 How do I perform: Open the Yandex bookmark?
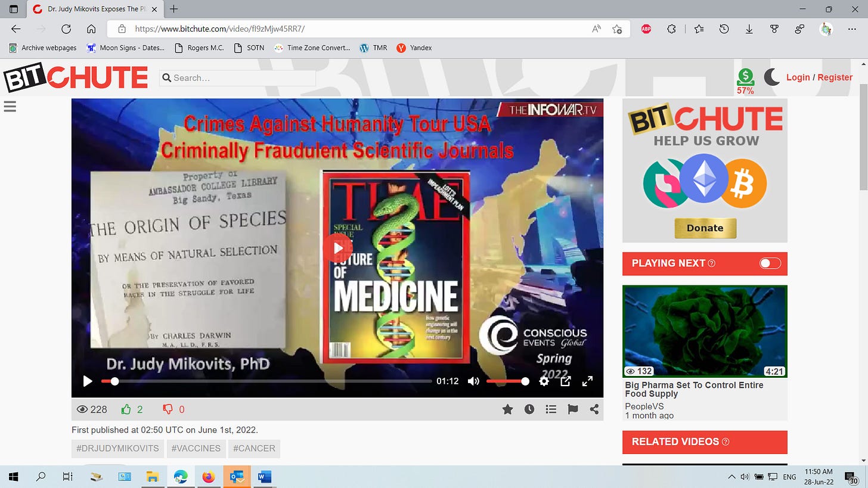414,48
